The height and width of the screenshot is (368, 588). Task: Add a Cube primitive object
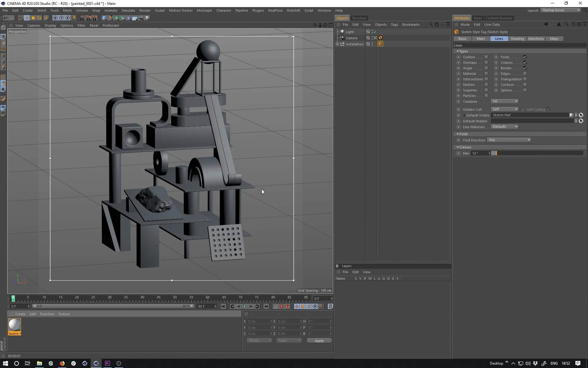pyautogui.click(x=104, y=18)
